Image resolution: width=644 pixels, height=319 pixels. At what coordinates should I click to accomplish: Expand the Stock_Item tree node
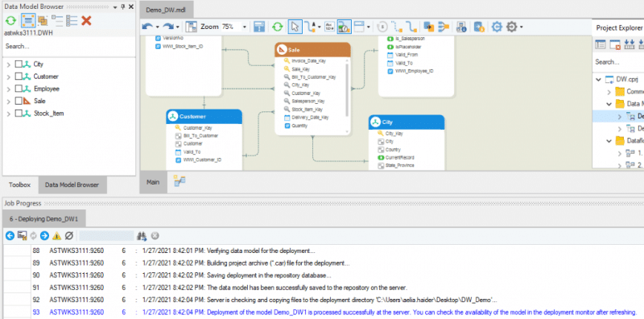(9, 114)
